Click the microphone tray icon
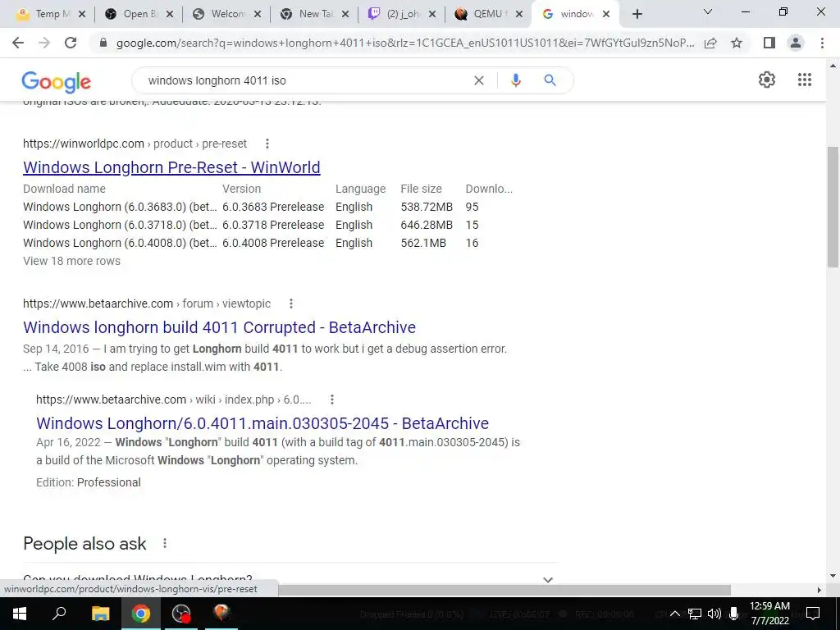 (734, 614)
